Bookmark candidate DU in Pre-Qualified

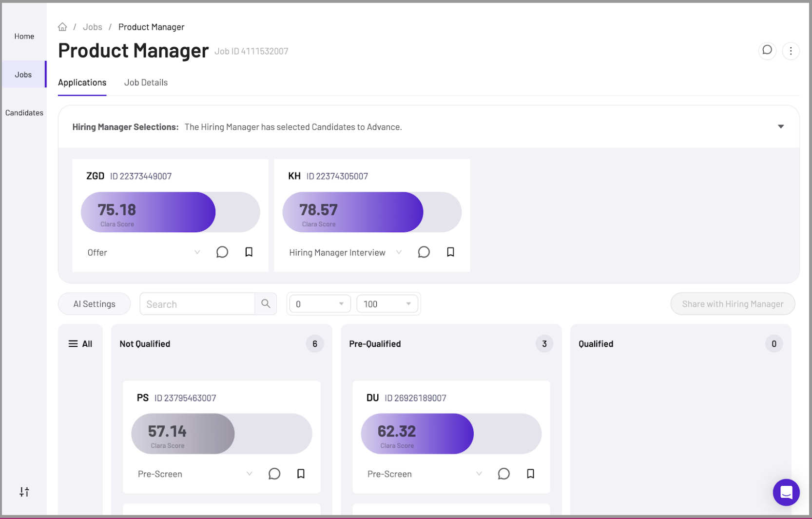[530, 473]
